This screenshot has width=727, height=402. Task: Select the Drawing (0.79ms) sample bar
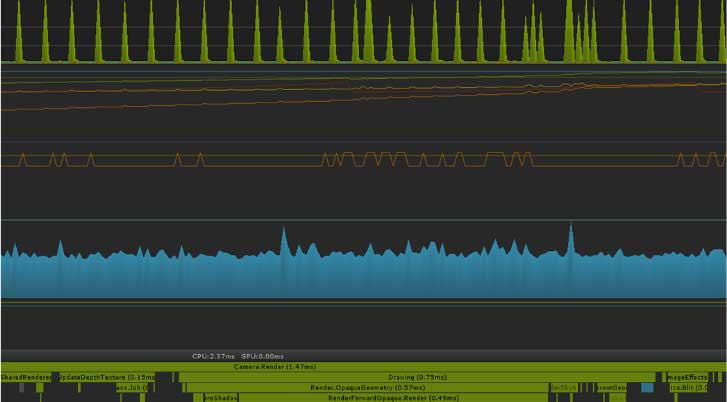(417, 377)
